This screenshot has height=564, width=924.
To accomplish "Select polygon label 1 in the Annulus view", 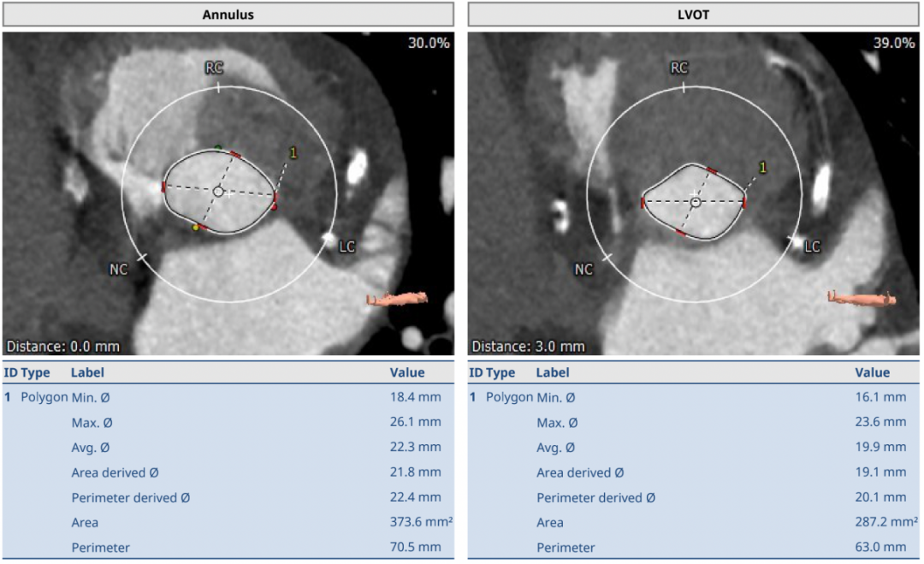I will 293,153.
